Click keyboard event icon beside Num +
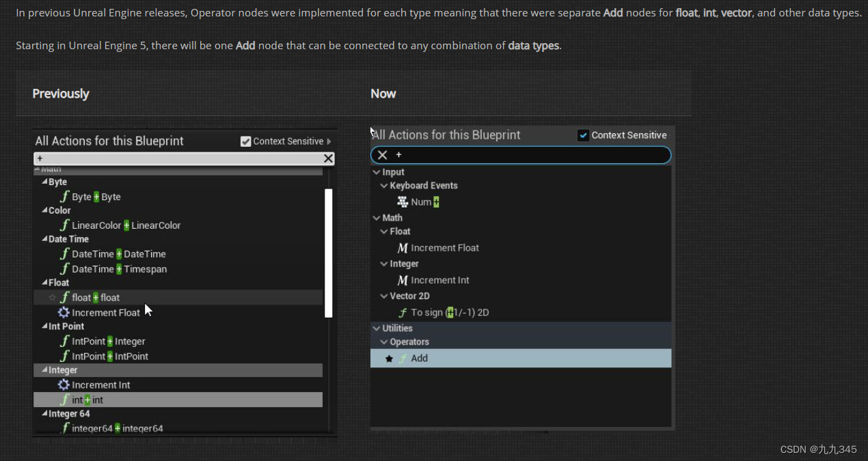868x461 pixels. (403, 202)
